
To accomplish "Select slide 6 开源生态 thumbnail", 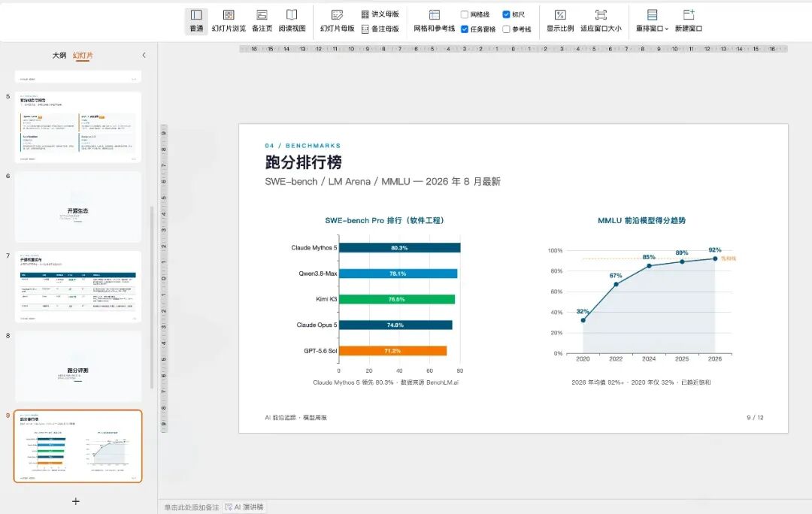I will click(78, 207).
